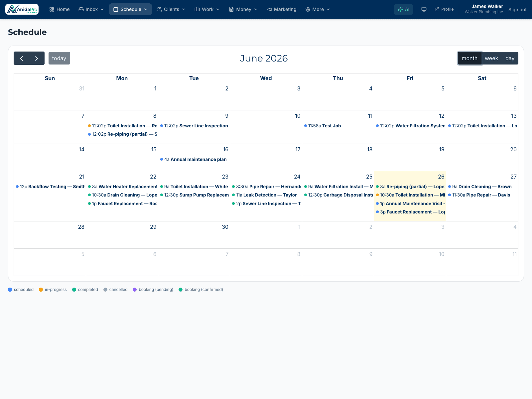Open 3p Faucet Replacement event on June 26

click(410, 212)
